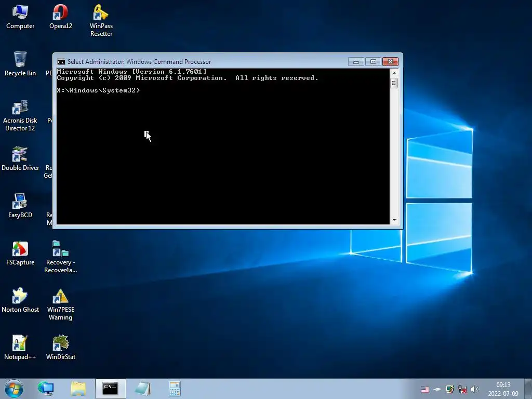Select the Command Prompt taskbar button
The height and width of the screenshot is (399, 532).
point(110,389)
